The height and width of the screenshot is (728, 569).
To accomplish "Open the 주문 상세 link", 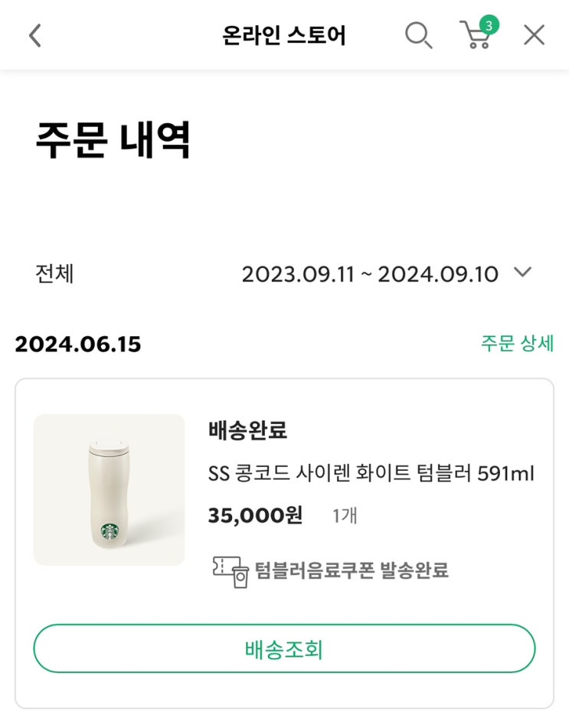I will [517, 343].
